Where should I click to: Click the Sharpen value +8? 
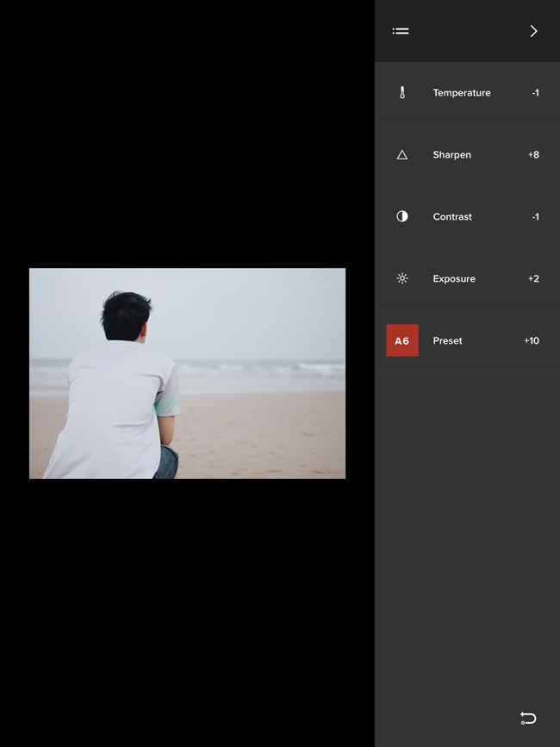(533, 155)
